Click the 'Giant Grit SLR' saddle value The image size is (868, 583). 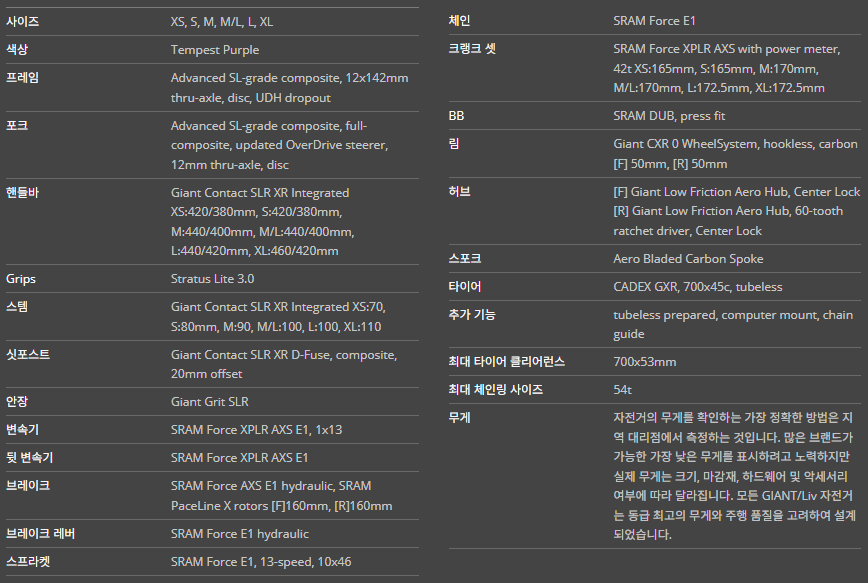coord(209,401)
